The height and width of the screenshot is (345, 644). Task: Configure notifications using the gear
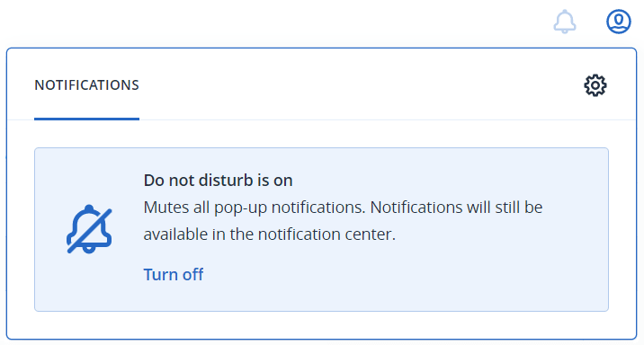[x=595, y=85]
